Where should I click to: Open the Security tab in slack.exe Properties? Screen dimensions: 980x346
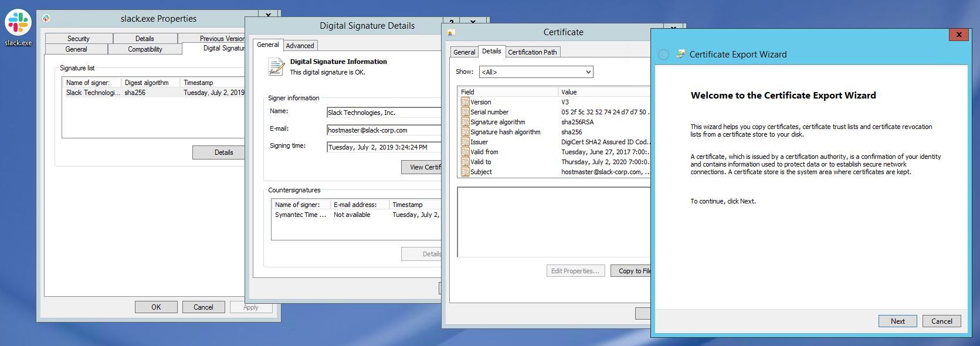(79, 39)
